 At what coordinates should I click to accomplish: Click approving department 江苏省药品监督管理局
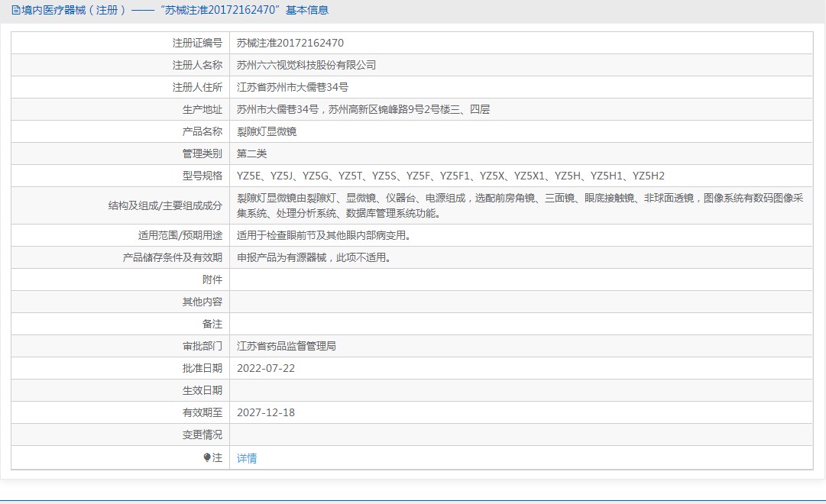click(286, 346)
